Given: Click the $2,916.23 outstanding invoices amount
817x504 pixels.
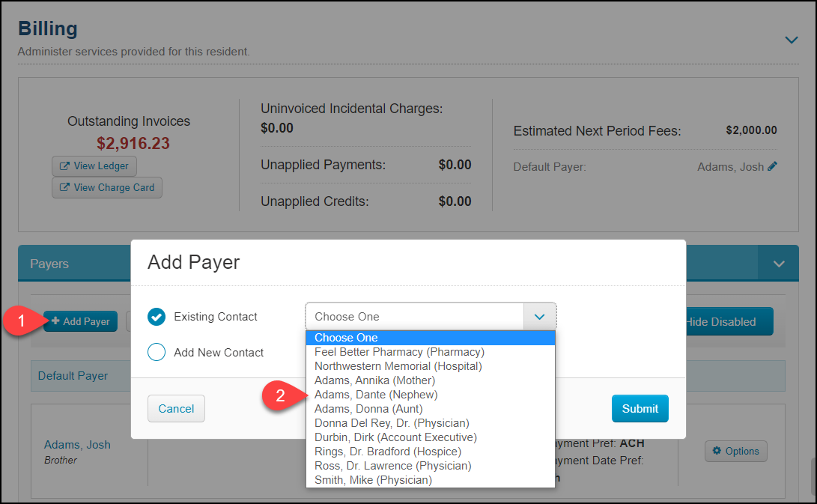Looking at the screenshot, I should [x=133, y=143].
